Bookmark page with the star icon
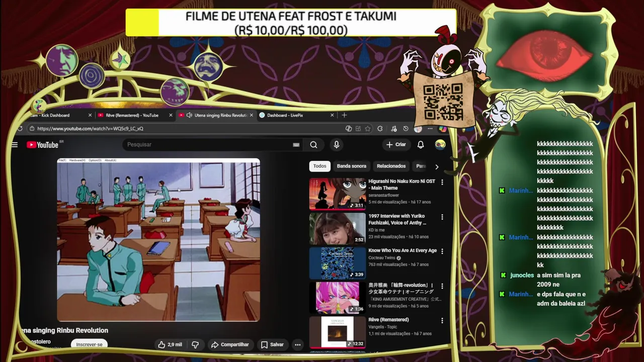644x362 pixels. tap(367, 129)
